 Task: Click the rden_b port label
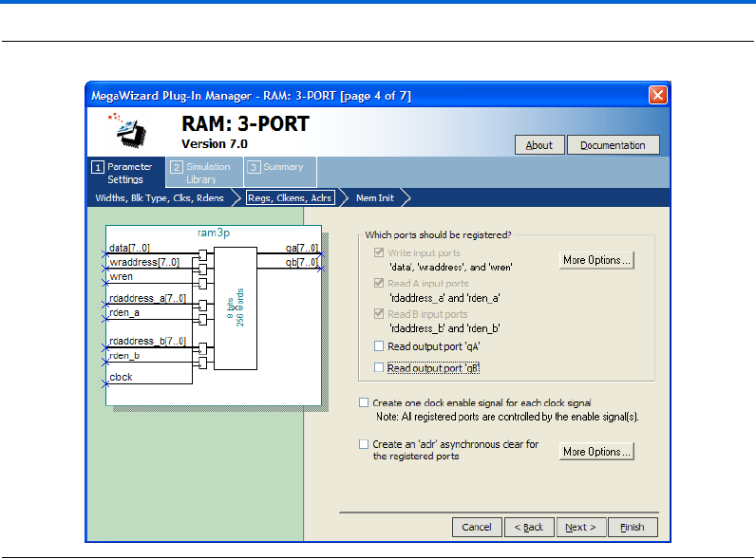point(124,355)
